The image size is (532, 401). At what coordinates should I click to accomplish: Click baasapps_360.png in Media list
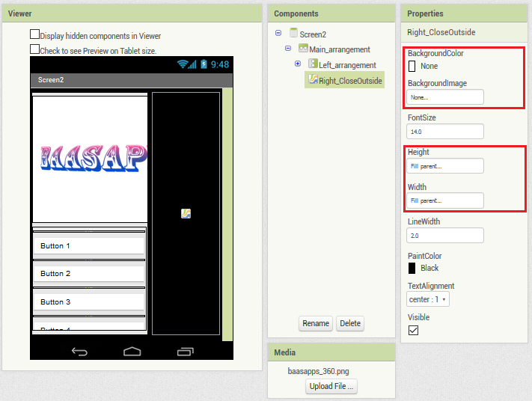click(x=318, y=371)
